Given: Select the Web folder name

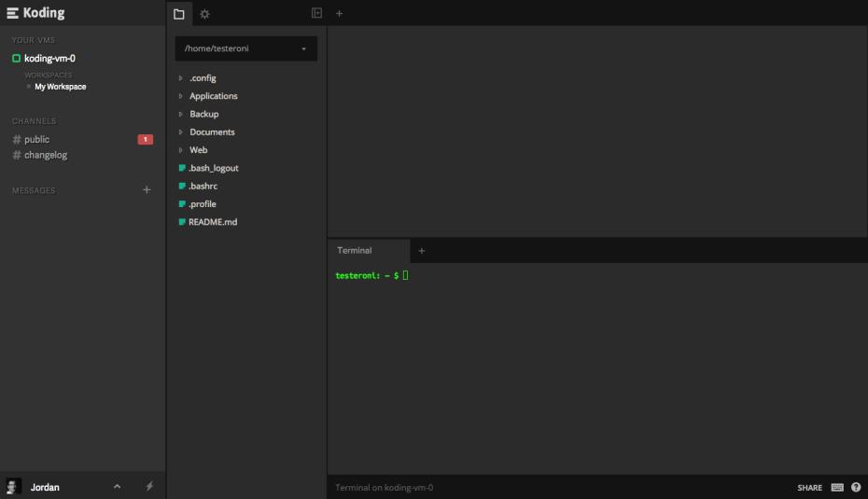Looking at the screenshot, I should pyautogui.click(x=198, y=150).
